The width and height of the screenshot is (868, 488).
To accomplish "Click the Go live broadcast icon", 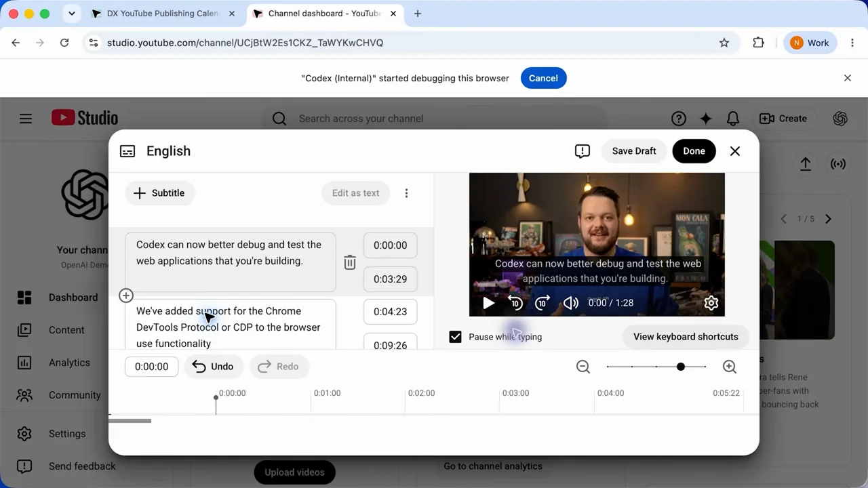I will pos(838,164).
